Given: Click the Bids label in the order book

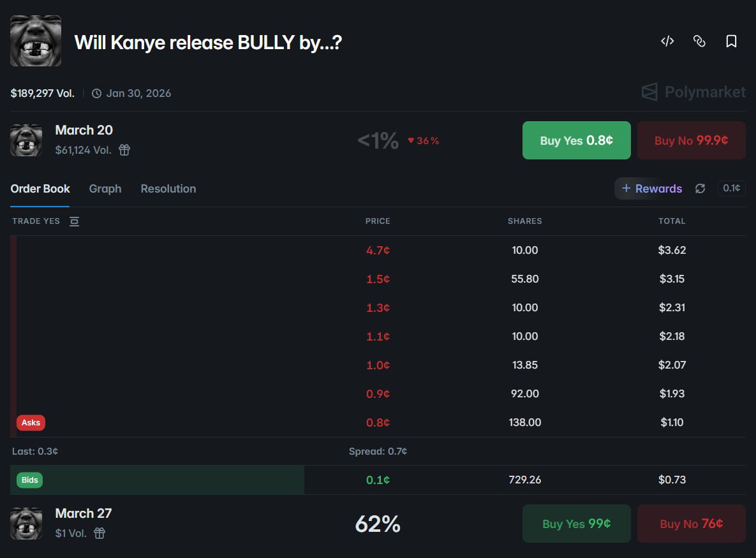Looking at the screenshot, I should click(x=29, y=480).
